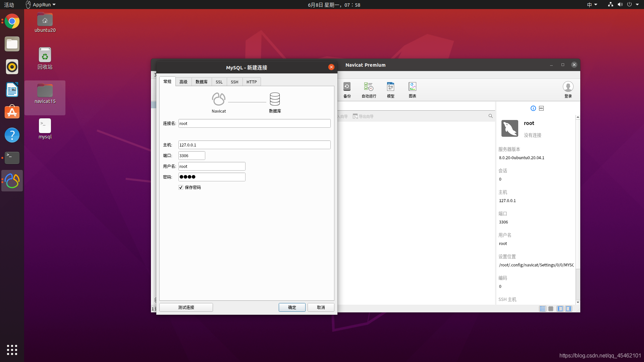This screenshot has width=644, height=362.
Task: Toggle the left navigation pane
Action: click(560, 309)
